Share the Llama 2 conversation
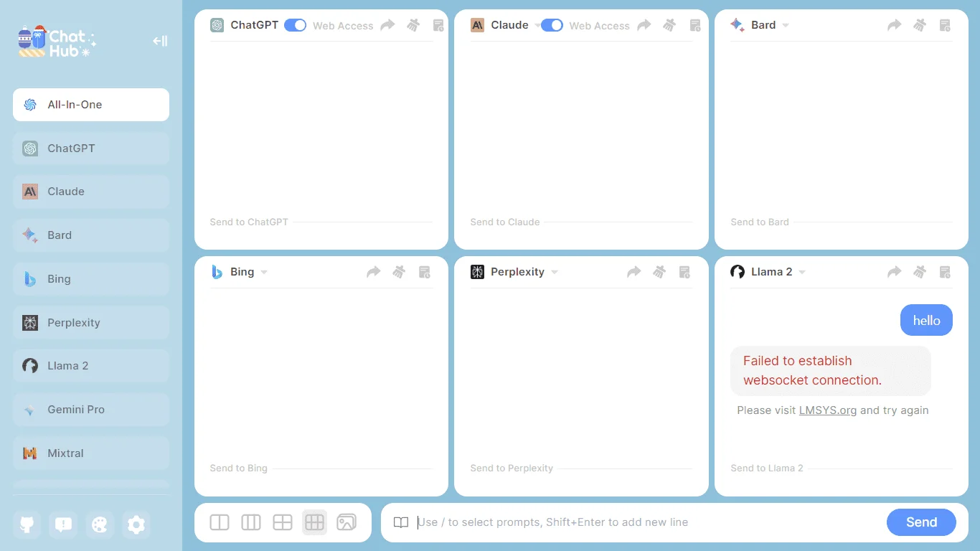 894,272
